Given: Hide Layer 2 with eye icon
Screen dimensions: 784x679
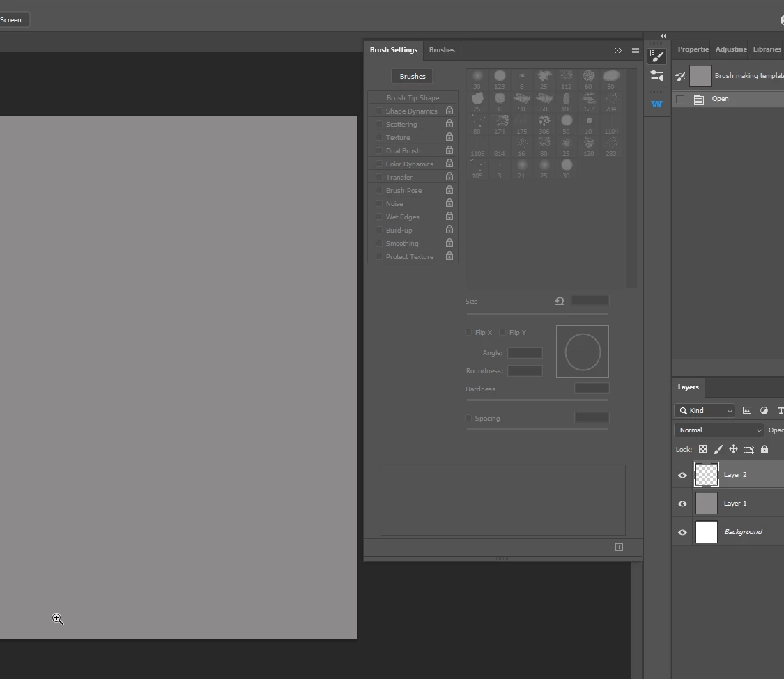Looking at the screenshot, I should (682, 475).
